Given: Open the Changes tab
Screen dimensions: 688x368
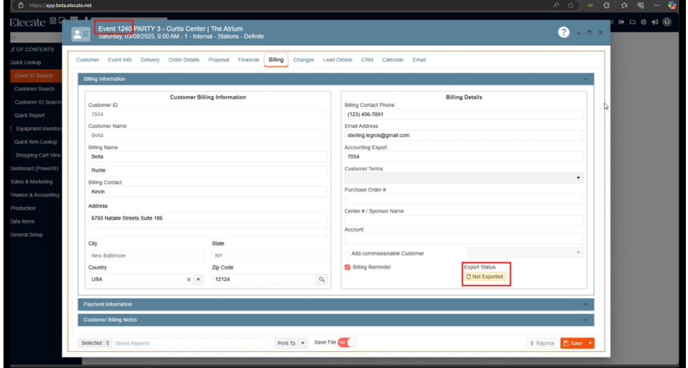Looking at the screenshot, I should (x=304, y=60).
